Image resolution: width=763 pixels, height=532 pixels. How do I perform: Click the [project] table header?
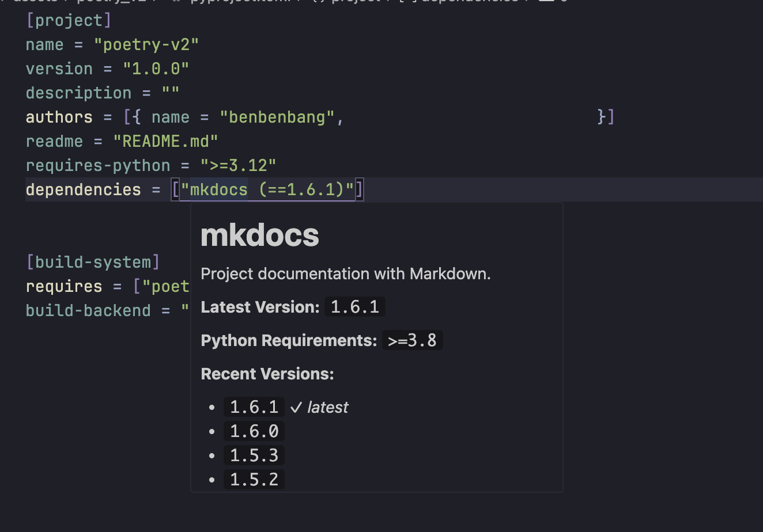tap(69, 20)
